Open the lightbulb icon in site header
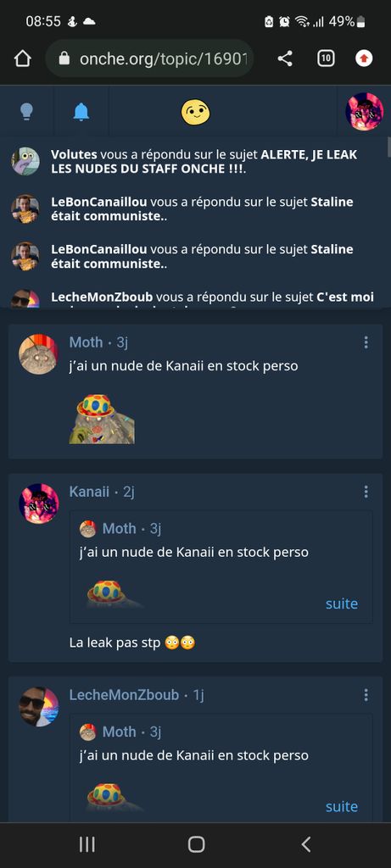This screenshot has width=391, height=868. [x=26, y=112]
